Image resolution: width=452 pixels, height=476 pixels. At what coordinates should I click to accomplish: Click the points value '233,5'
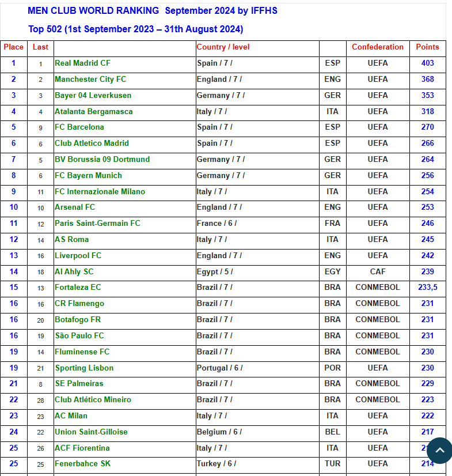tap(427, 288)
